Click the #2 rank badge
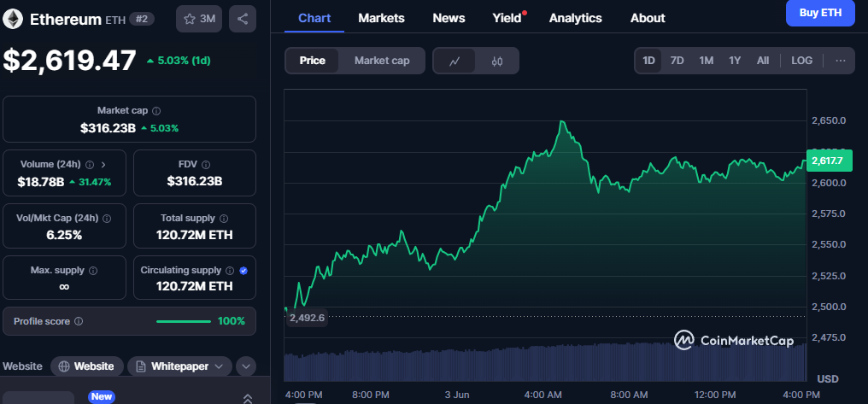 pyautogui.click(x=142, y=20)
